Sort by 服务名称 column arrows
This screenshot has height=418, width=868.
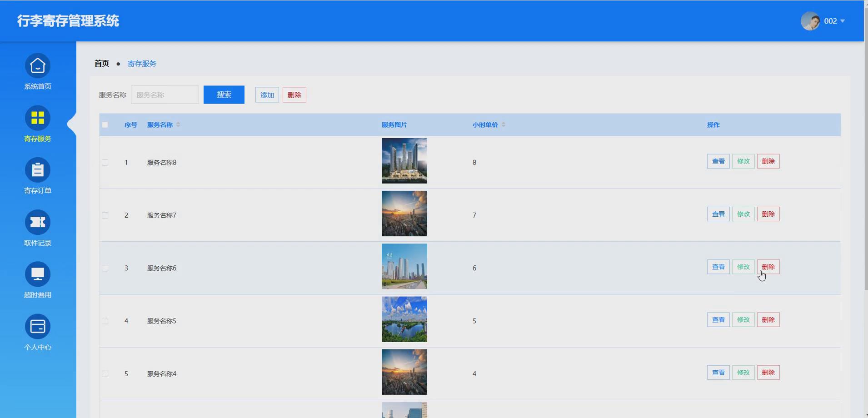[x=178, y=124]
